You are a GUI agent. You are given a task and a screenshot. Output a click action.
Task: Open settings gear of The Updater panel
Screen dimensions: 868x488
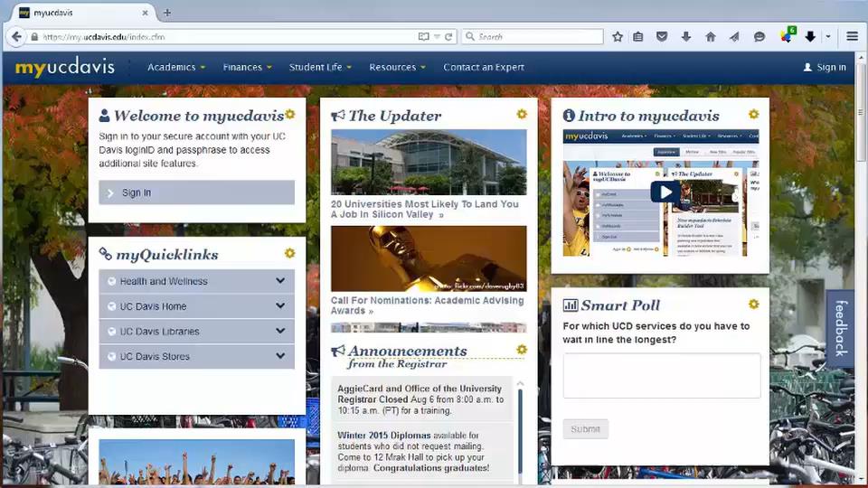pos(522,114)
